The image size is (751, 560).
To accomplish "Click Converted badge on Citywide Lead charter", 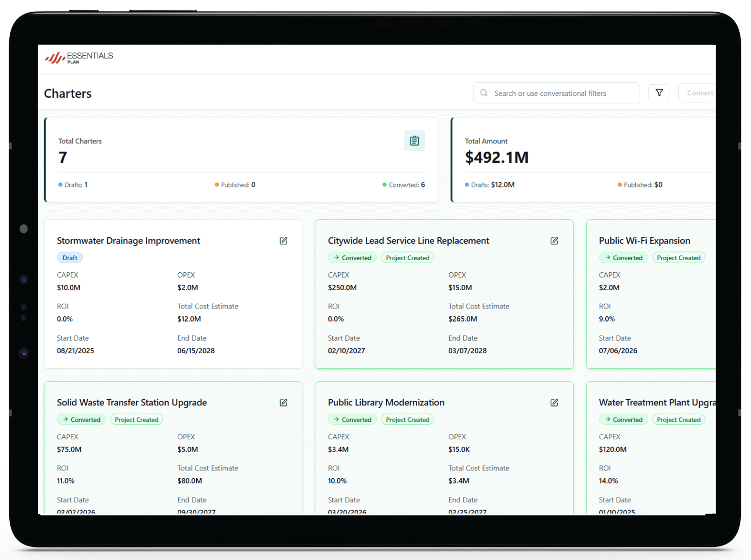I will click(x=352, y=258).
